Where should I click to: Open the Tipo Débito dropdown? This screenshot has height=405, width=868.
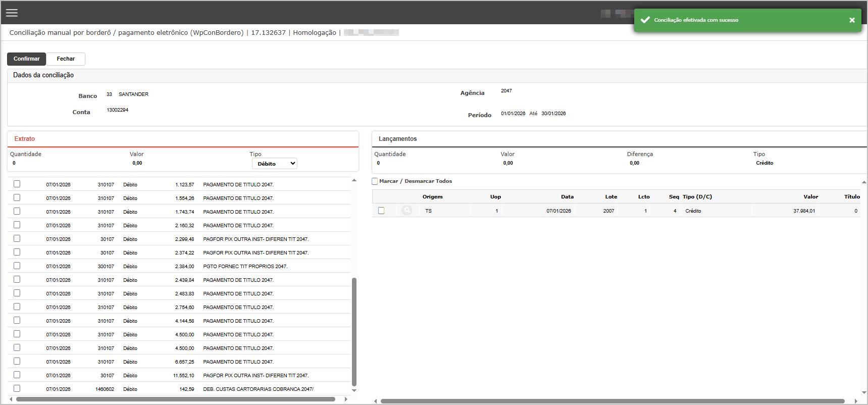(x=275, y=164)
